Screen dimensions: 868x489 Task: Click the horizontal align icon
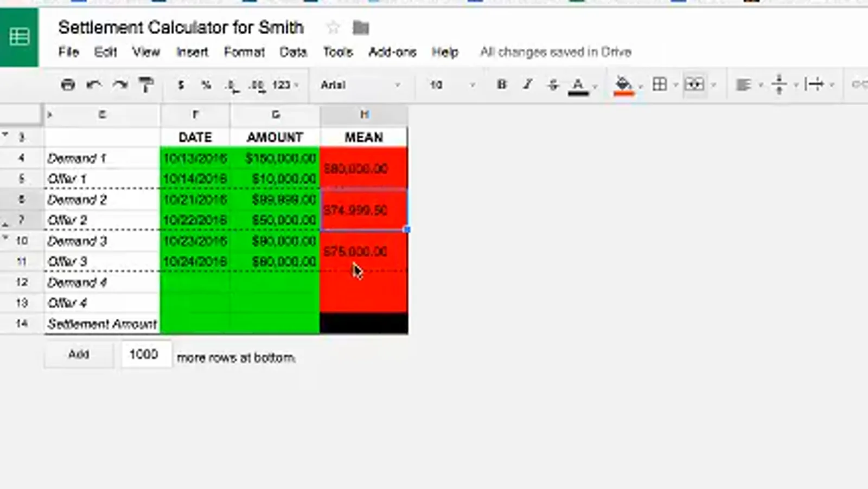(x=743, y=85)
